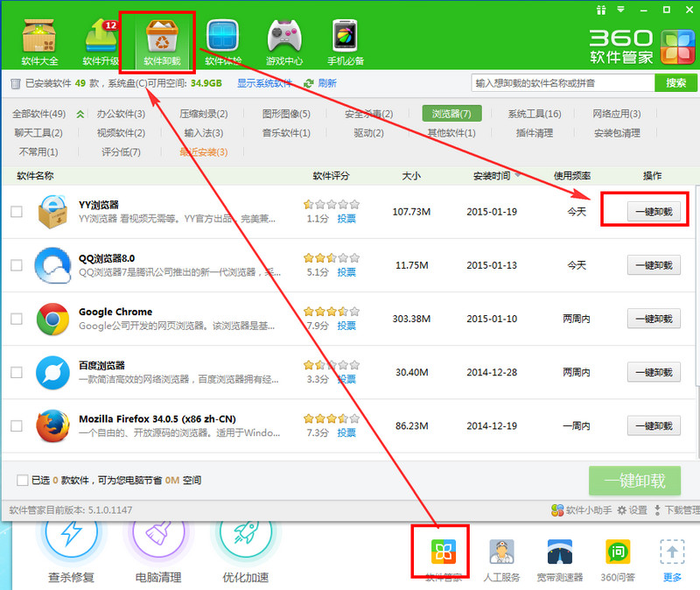
Task: Sort by 安装时间 column arrow
Action: pyautogui.click(x=518, y=175)
